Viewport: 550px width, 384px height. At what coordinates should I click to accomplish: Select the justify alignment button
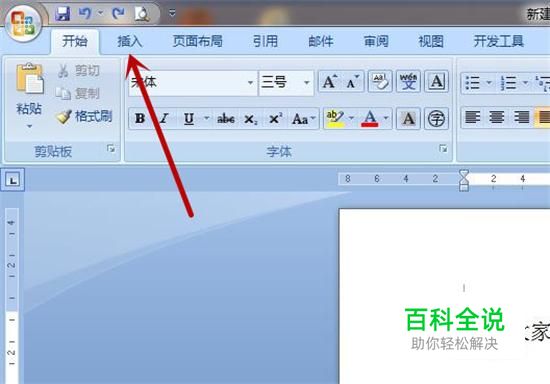tap(542, 117)
